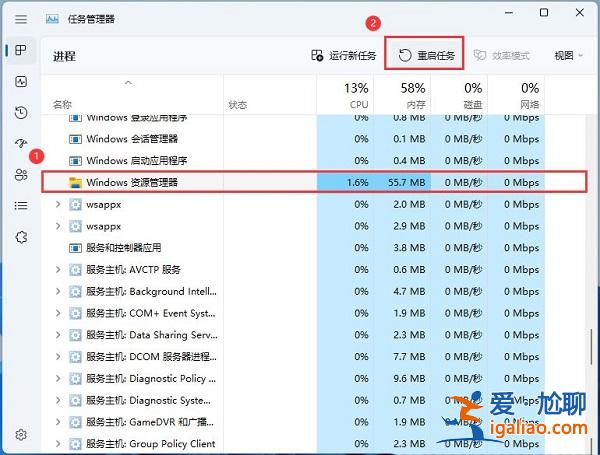Sort by 网络 column header

click(516, 95)
